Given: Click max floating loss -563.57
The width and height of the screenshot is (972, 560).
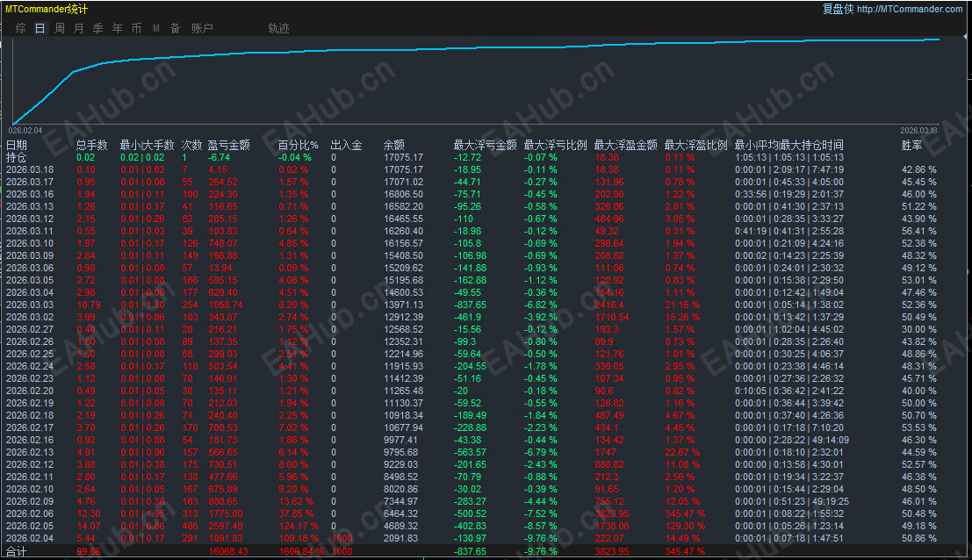Looking at the screenshot, I should 470,452.
